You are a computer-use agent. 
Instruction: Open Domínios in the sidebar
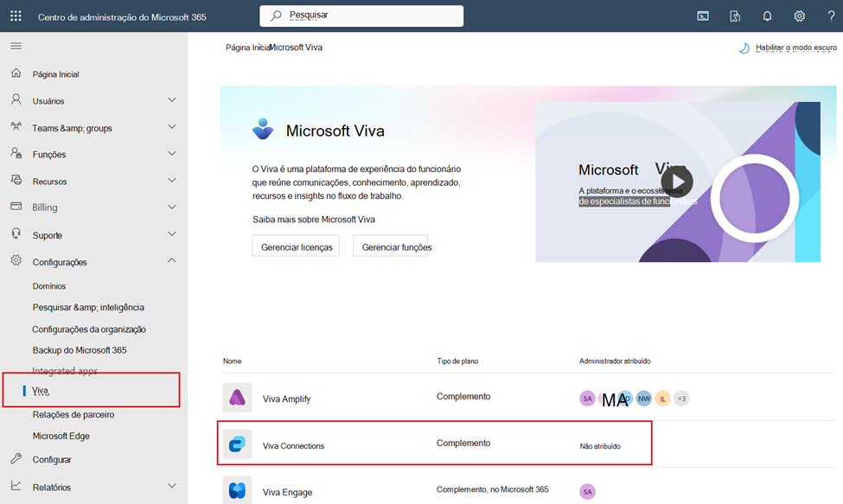[x=49, y=286]
